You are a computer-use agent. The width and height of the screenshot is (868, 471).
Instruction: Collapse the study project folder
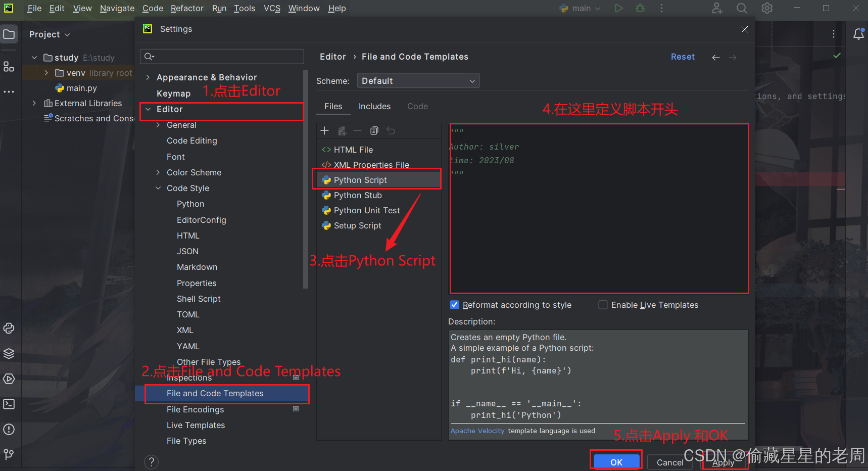tap(34, 58)
